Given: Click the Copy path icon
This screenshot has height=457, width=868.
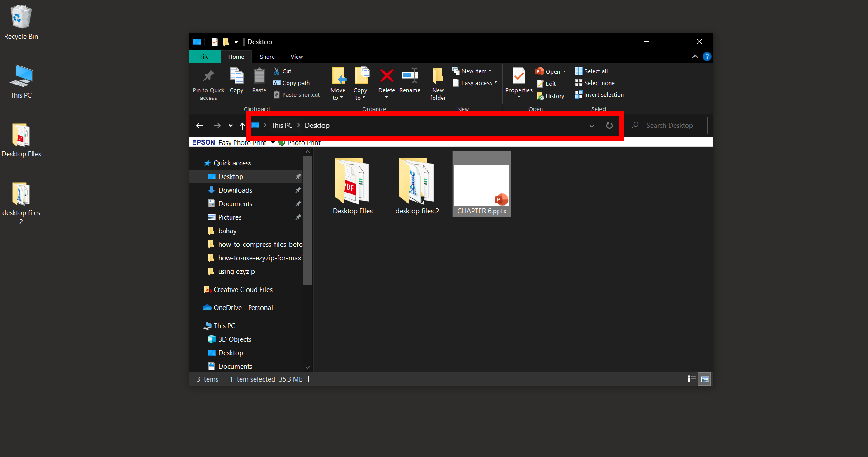Looking at the screenshot, I should pyautogui.click(x=291, y=83).
